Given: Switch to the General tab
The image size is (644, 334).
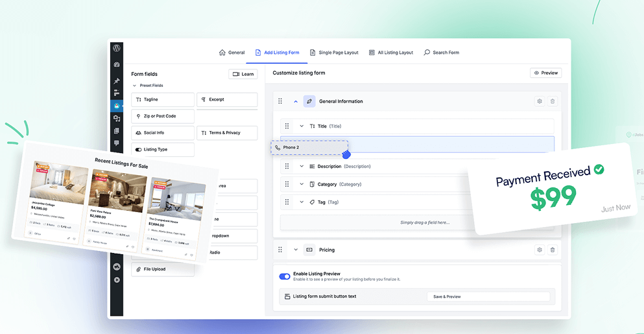Looking at the screenshot, I should [232, 53].
